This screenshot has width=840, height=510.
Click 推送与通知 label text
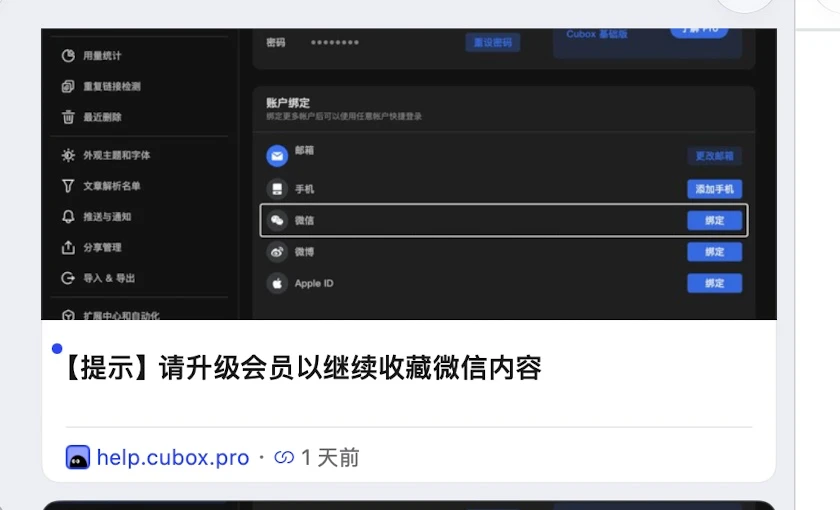[x=107, y=216]
